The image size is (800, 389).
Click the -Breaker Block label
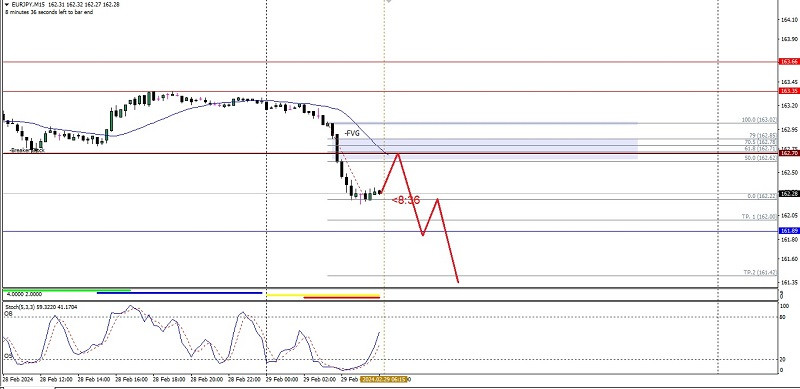[27, 151]
